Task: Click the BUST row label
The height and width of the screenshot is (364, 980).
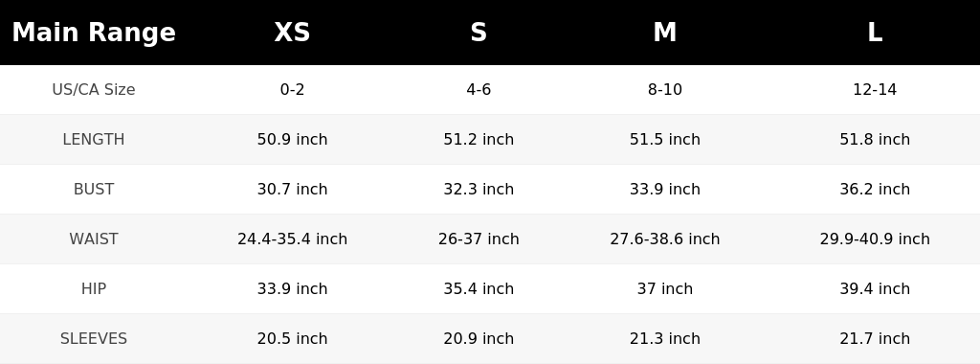Action: coord(94,189)
